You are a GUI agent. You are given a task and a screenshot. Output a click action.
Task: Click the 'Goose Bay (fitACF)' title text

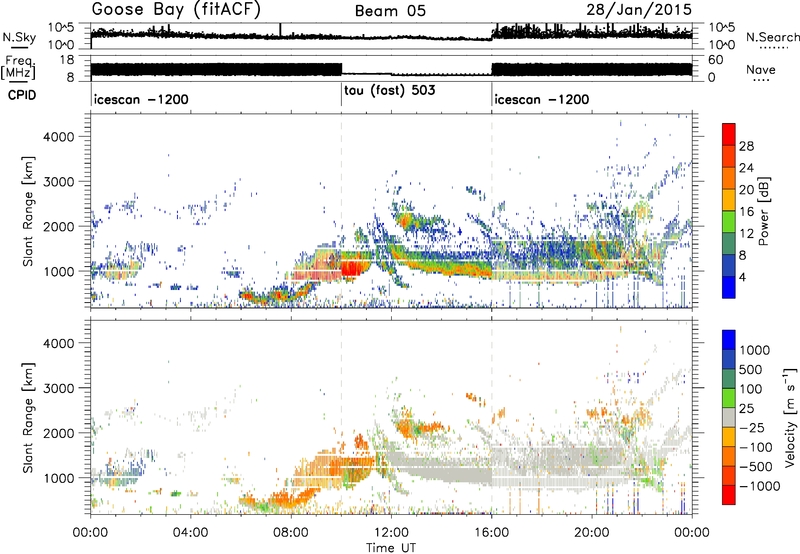(x=176, y=10)
